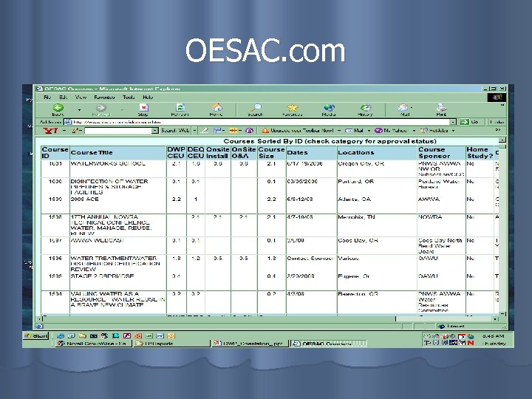Open the My Yahoo purple icon
The height and width of the screenshot is (399, 532).
pos(378,131)
